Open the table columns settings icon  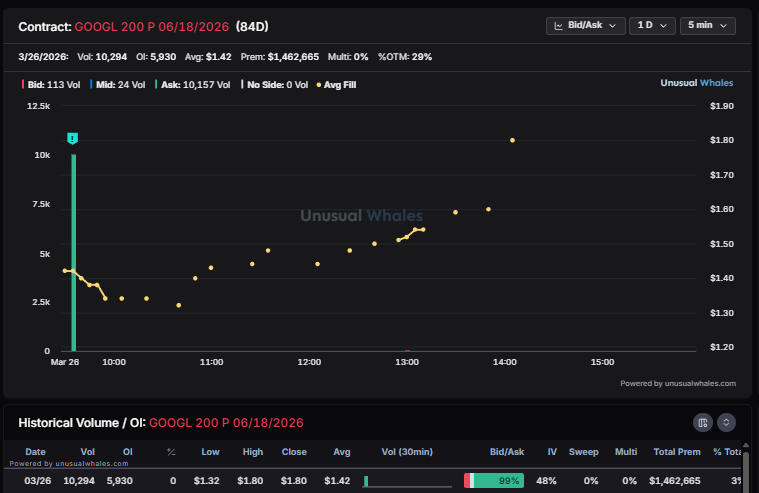tap(703, 423)
